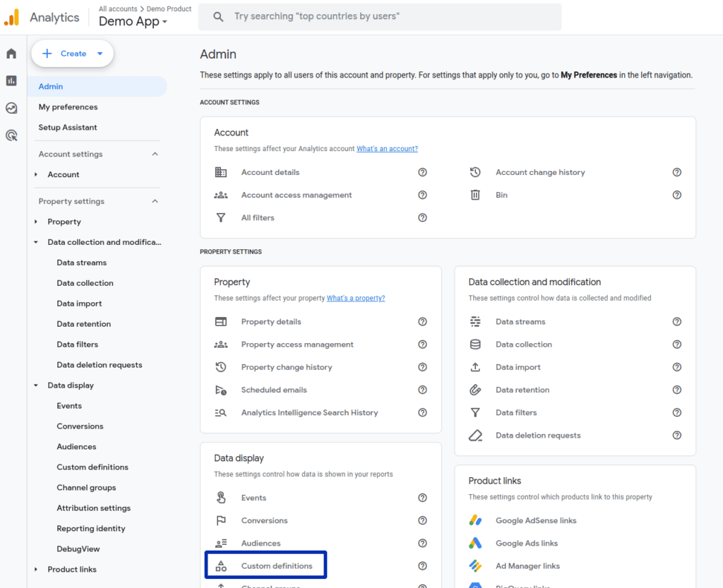Open the Explore icon in left rail
Image resolution: width=723 pixels, height=588 pixels.
pos(11,108)
